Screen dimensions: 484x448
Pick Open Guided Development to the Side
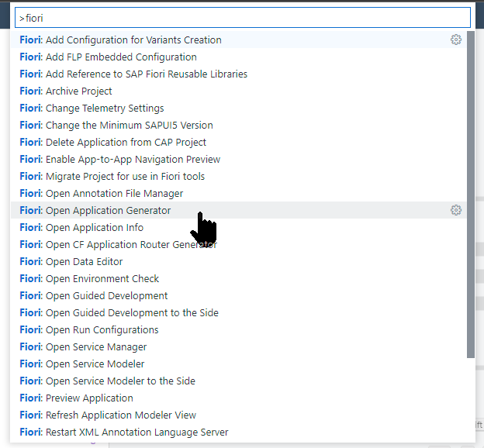pos(239,313)
